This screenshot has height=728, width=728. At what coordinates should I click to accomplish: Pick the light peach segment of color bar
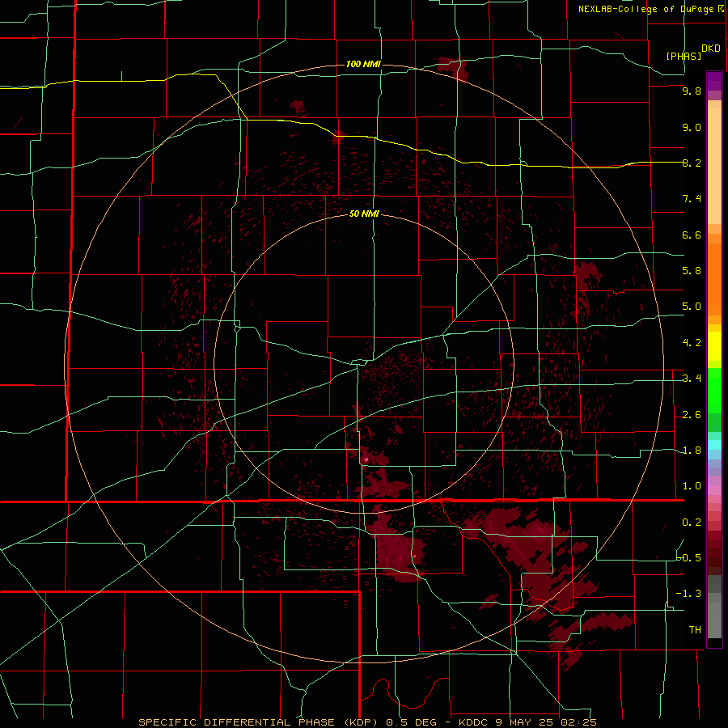point(714,166)
